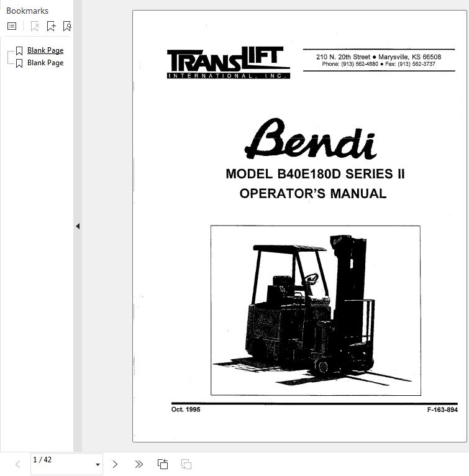This screenshot has height=476, width=469.
Task: Open the bookmark options list icon
Action: [x=12, y=26]
